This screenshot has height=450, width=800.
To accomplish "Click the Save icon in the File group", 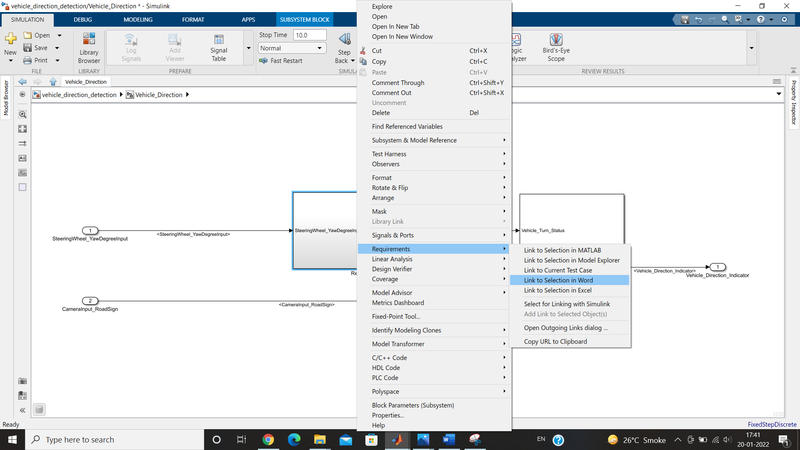I will 28,48.
